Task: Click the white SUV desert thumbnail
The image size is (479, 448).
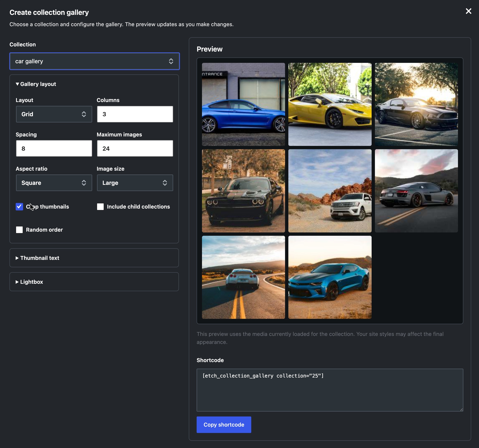Action: click(x=330, y=191)
